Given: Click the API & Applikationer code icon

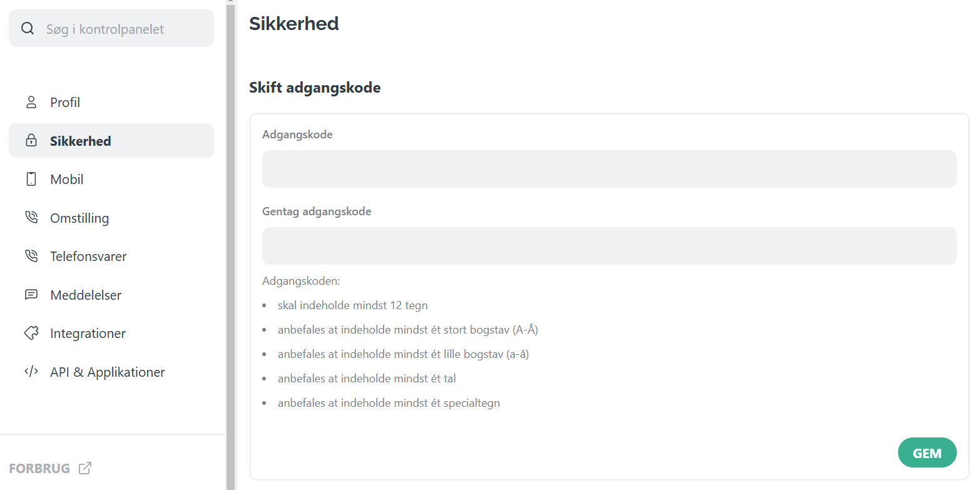Looking at the screenshot, I should point(31,371).
